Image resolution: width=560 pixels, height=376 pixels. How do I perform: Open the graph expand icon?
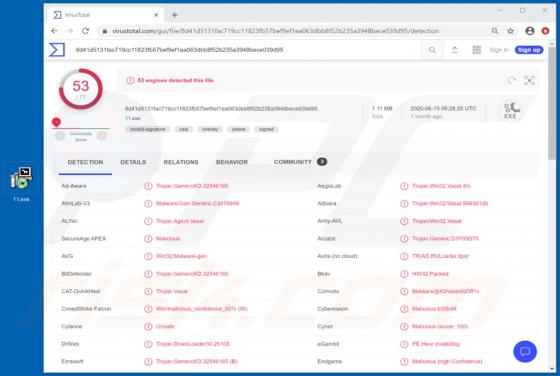[x=529, y=80]
